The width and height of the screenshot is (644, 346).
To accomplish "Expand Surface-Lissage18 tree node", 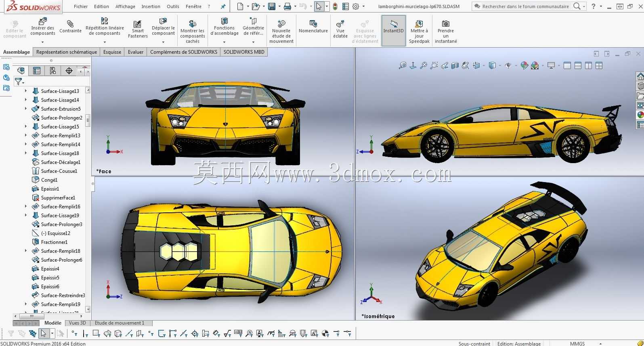I will (x=26, y=153).
